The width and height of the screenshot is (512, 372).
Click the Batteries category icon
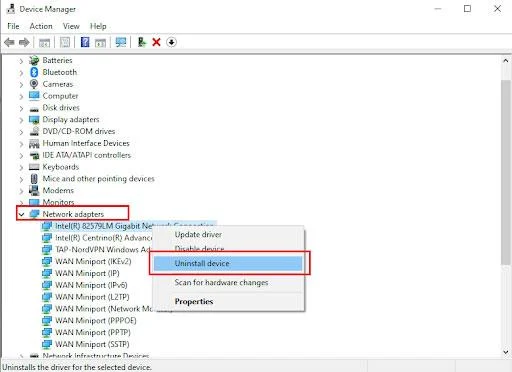click(34, 60)
